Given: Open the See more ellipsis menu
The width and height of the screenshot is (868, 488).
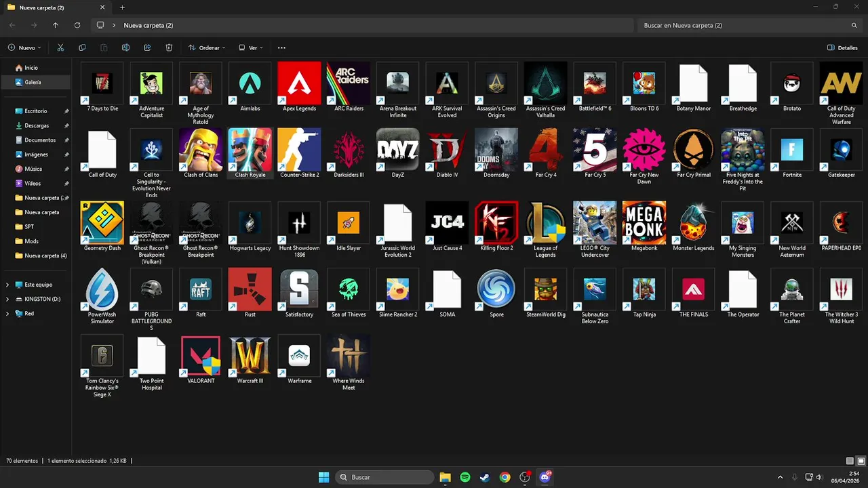Looking at the screenshot, I should (281, 47).
